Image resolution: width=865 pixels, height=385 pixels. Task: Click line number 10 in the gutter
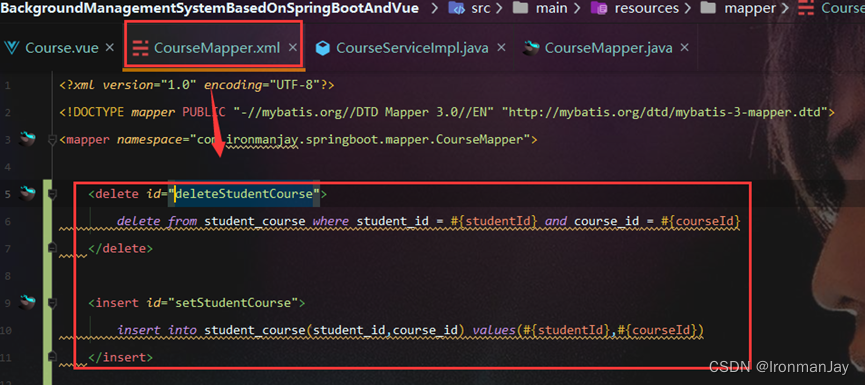click(x=7, y=330)
